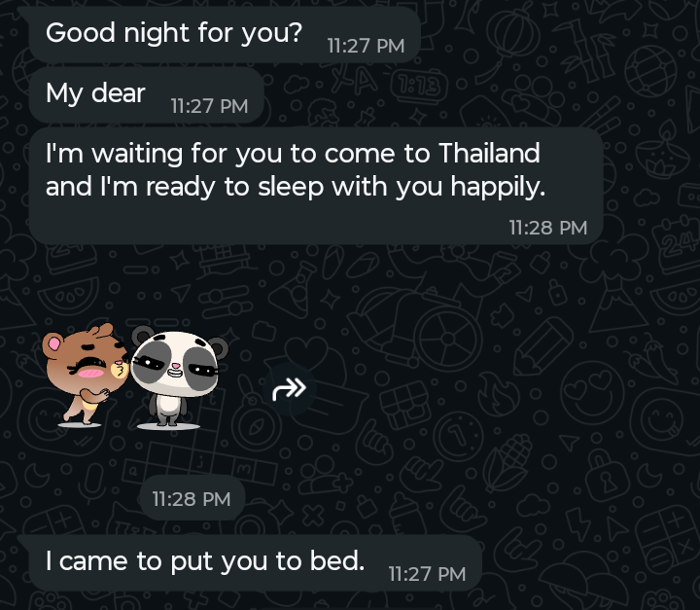Click the 11:27 PM time on "Good night for you?"
Image resolution: width=700 pixels, height=610 pixels.
click(x=366, y=46)
